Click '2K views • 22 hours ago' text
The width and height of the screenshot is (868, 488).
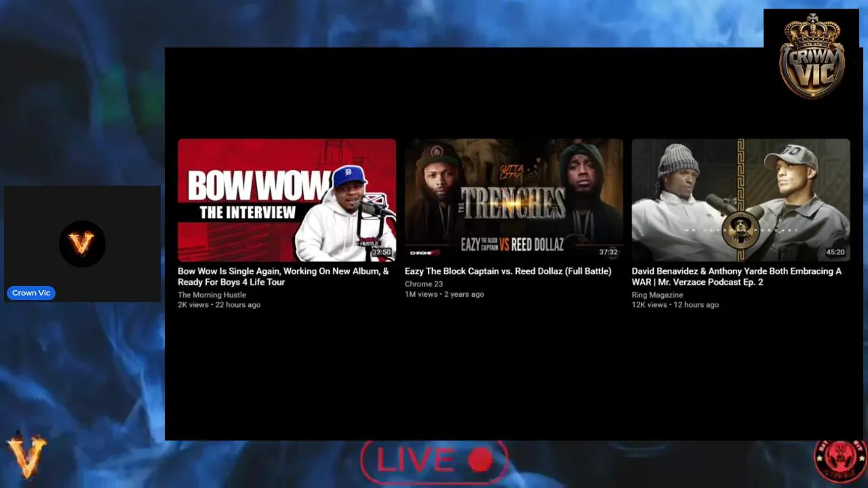[219, 305]
